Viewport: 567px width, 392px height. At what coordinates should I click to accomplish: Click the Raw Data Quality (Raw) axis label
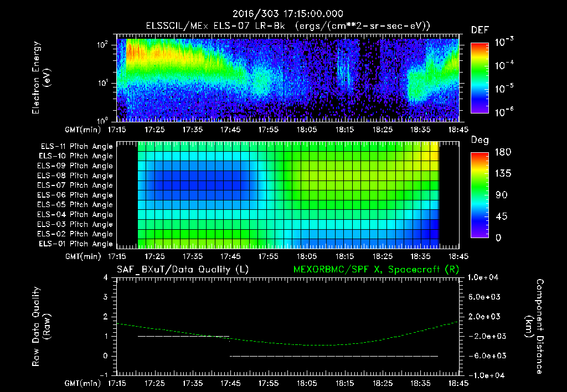click(x=41, y=327)
